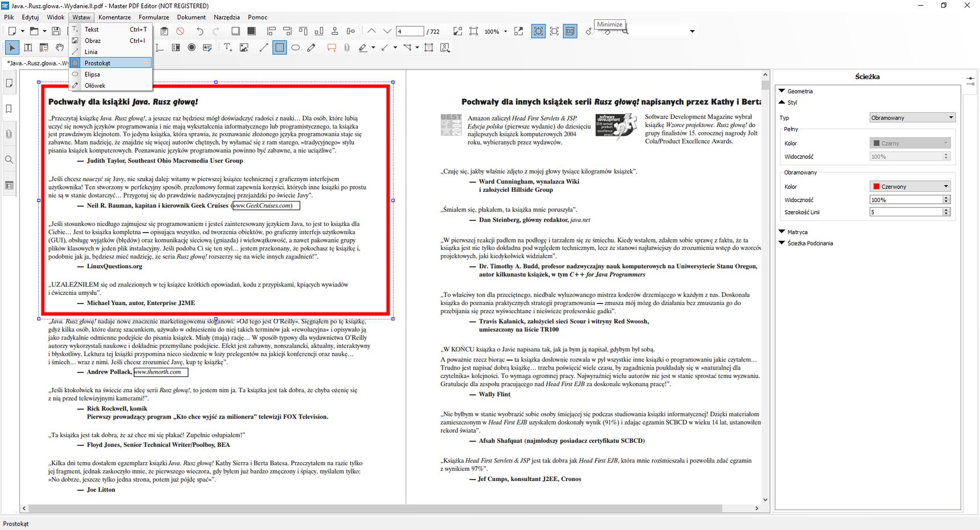Open the Widok menu

[55, 17]
